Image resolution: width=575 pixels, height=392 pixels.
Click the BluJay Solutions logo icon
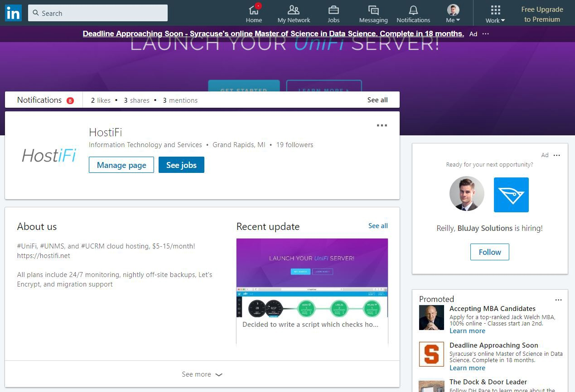coord(511,195)
